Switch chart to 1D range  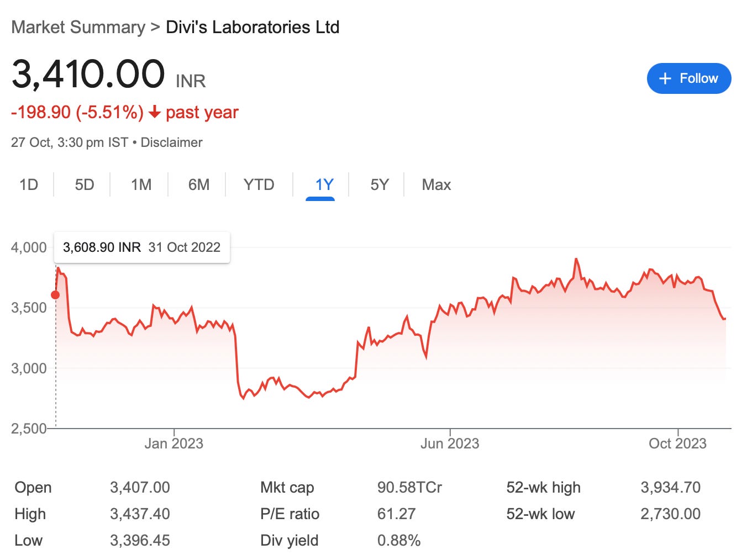click(29, 184)
